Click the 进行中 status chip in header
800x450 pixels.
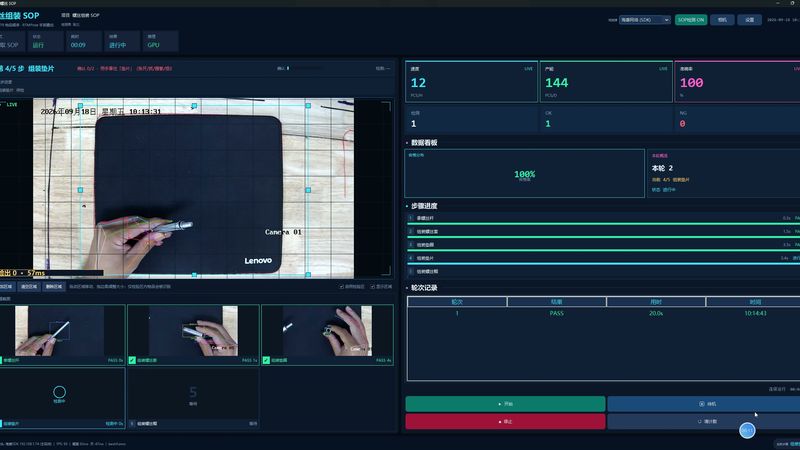point(122,41)
